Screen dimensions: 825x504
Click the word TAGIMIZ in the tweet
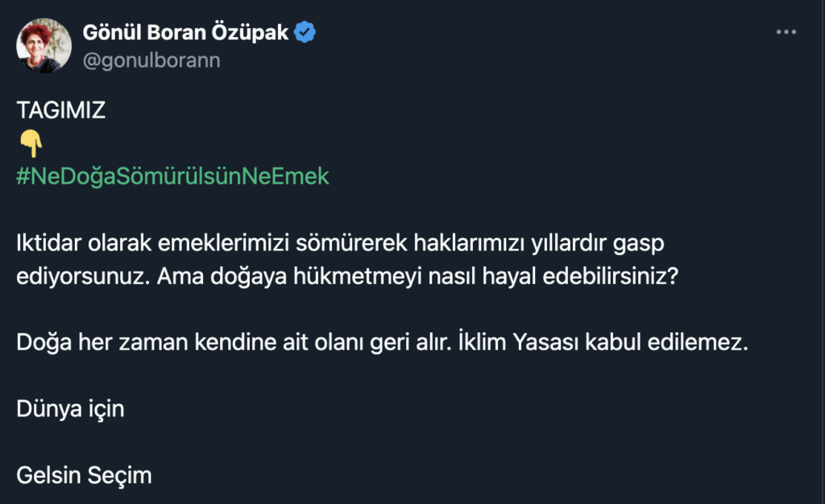(61, 110)
